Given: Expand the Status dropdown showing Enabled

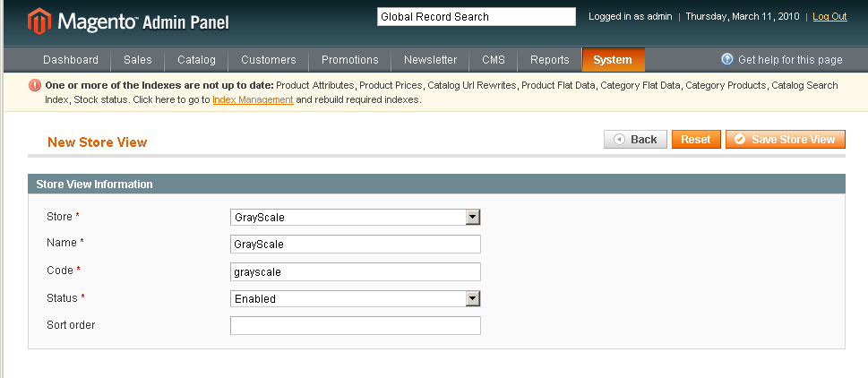Looking at the screenshot, I should pyautogui.click(x=355, y=299).
